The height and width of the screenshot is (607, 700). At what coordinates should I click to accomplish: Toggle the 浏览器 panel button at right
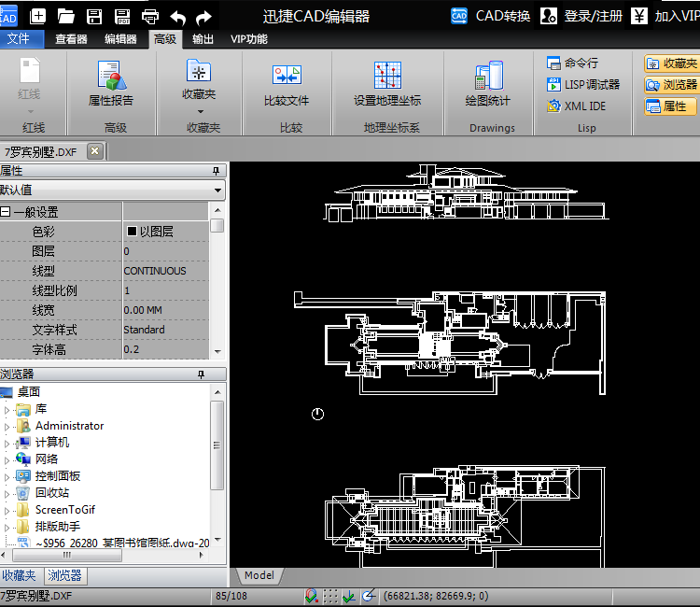coord(671,85)
